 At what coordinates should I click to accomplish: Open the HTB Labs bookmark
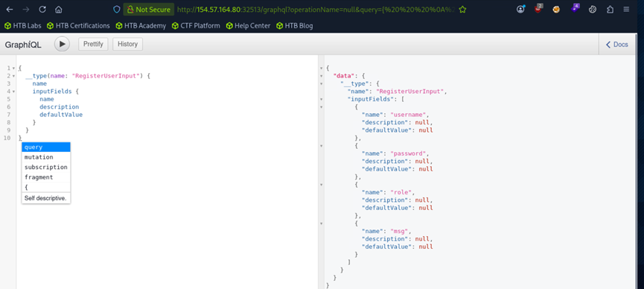[24, 25]
